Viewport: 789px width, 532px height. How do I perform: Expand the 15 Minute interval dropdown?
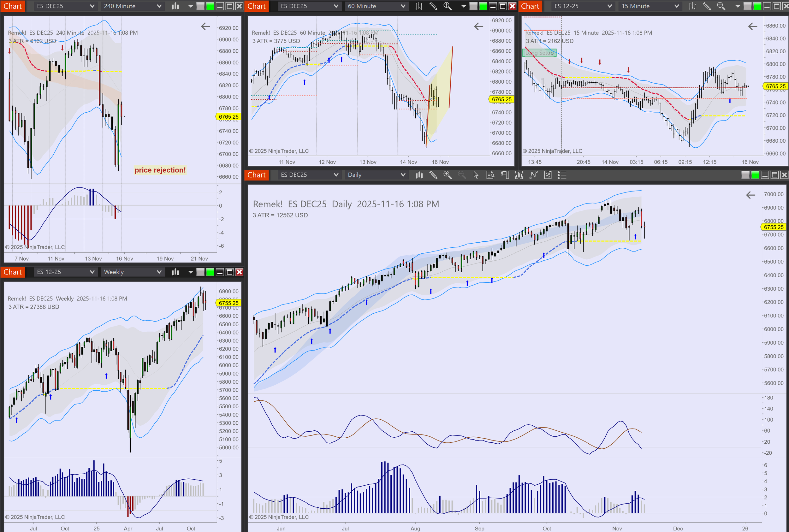click(x=650, y=6)
